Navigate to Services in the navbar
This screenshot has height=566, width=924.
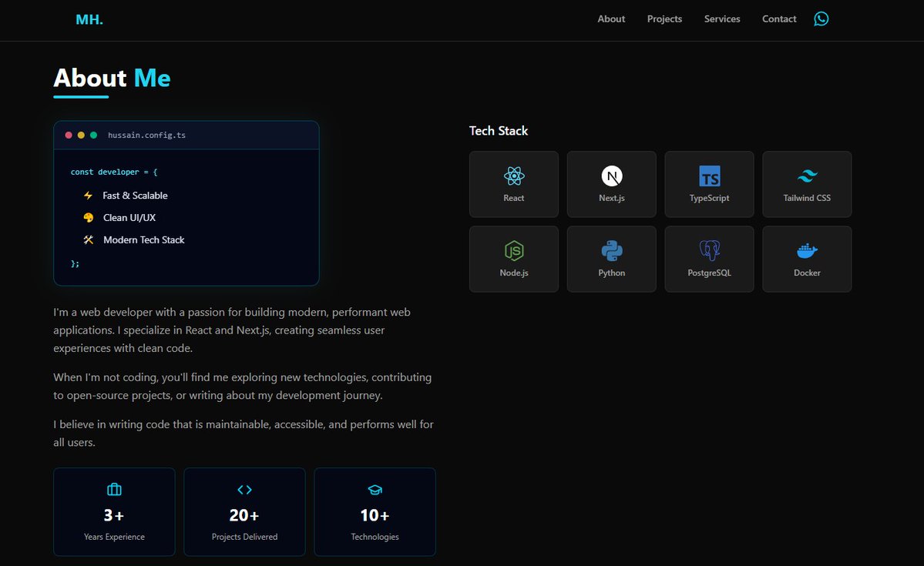[722, 18]
